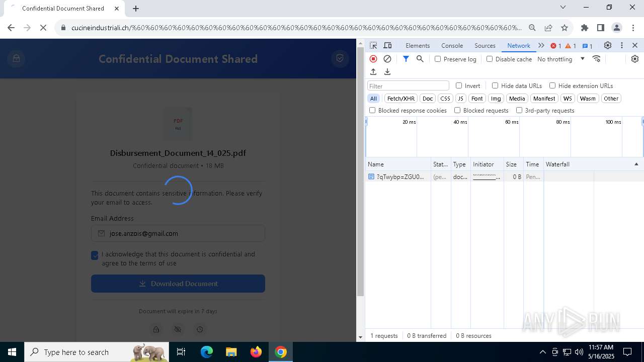Select the Network tab
The image size is (644, 362).
click(519, 45)
